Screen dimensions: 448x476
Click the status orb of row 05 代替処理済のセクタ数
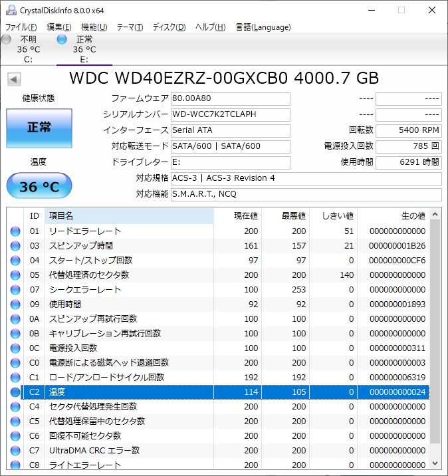click(x=15, y=275)
